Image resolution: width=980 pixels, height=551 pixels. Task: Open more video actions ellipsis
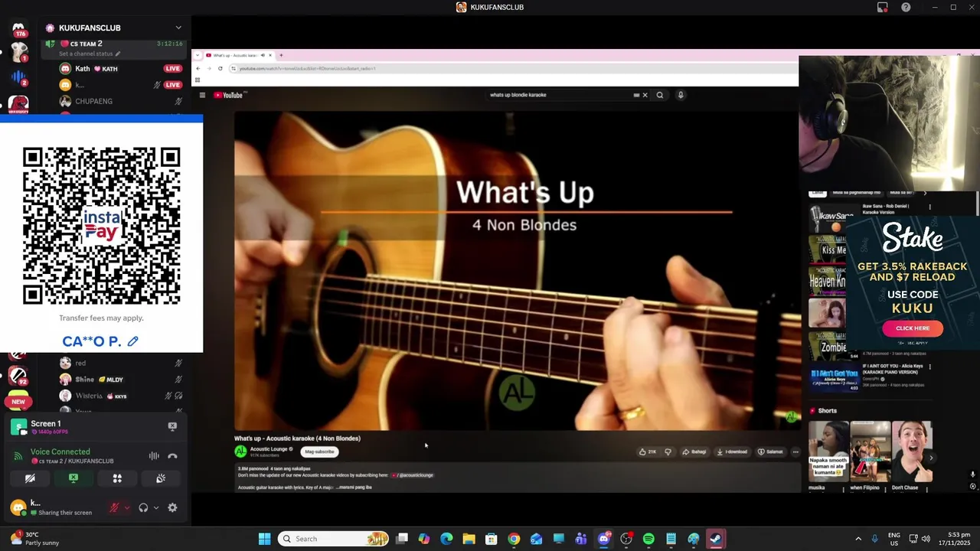point(795,452)
